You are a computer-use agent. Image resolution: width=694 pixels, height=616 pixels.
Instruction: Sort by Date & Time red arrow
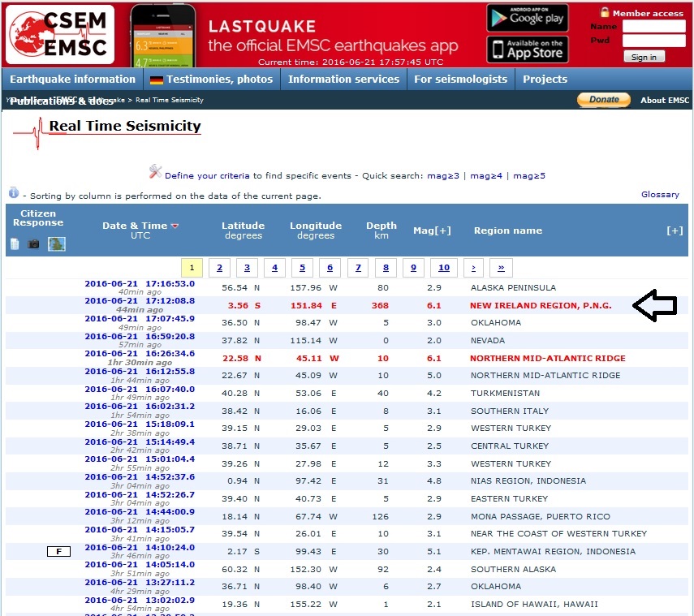click(175, 226)
